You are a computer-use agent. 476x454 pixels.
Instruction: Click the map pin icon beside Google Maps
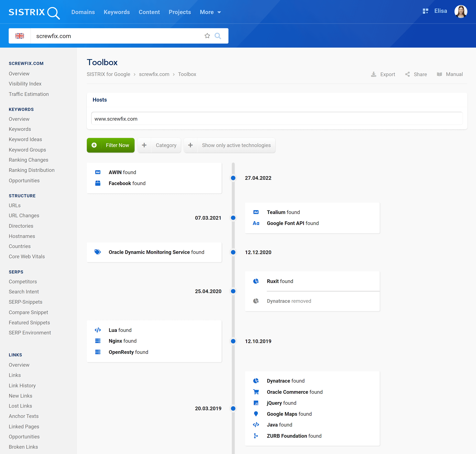tap(256, 414)
